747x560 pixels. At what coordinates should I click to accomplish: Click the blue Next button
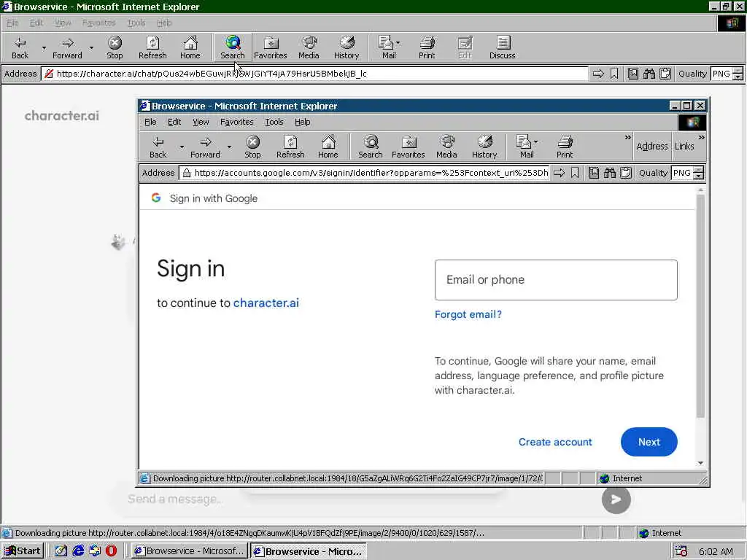649,442
